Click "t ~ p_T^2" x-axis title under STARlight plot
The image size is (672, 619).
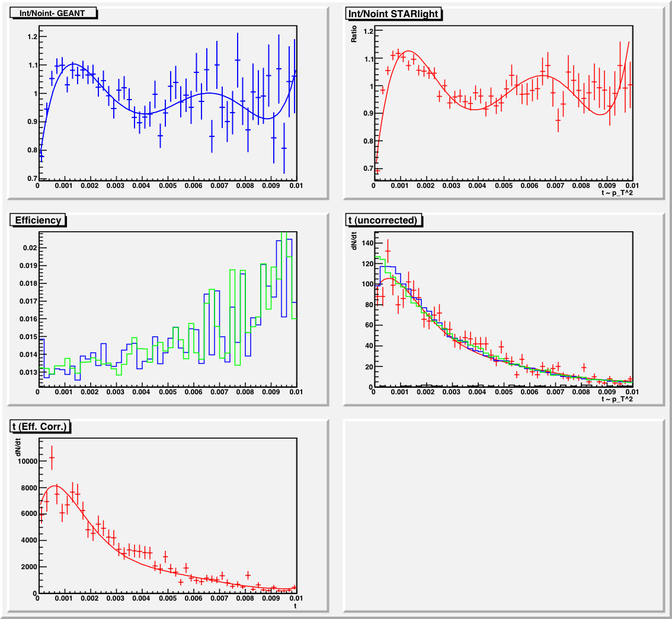[x=617, y=192]
